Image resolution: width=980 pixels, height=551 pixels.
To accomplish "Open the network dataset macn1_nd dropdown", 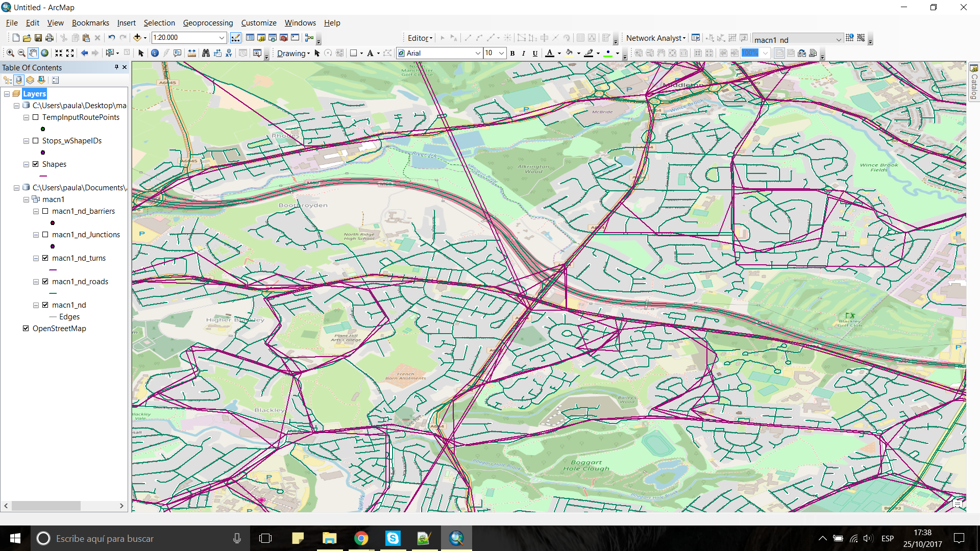I will point(838,39).
